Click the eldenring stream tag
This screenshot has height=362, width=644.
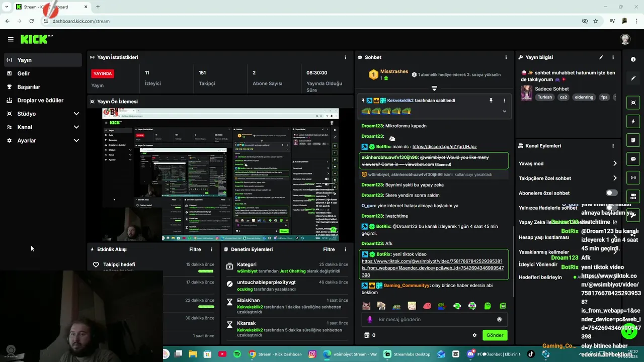pyautogui.click(x=584, y=97)
